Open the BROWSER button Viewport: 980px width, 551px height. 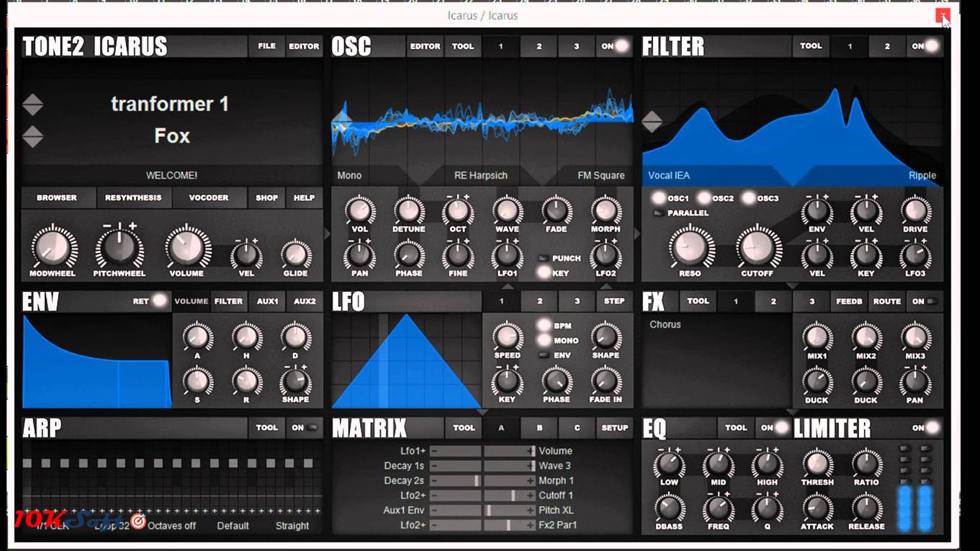tap(57, 197)
